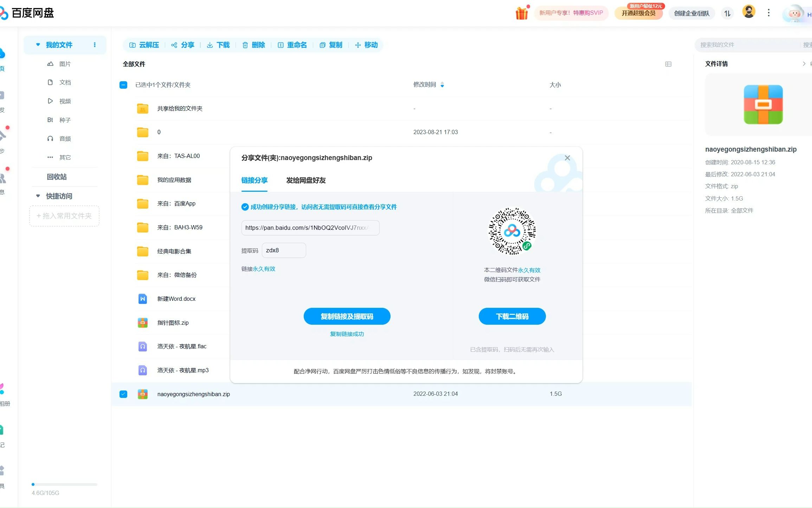Open the My Files options dots
Screen dimensions: 812x508
(x=95, y=45)
